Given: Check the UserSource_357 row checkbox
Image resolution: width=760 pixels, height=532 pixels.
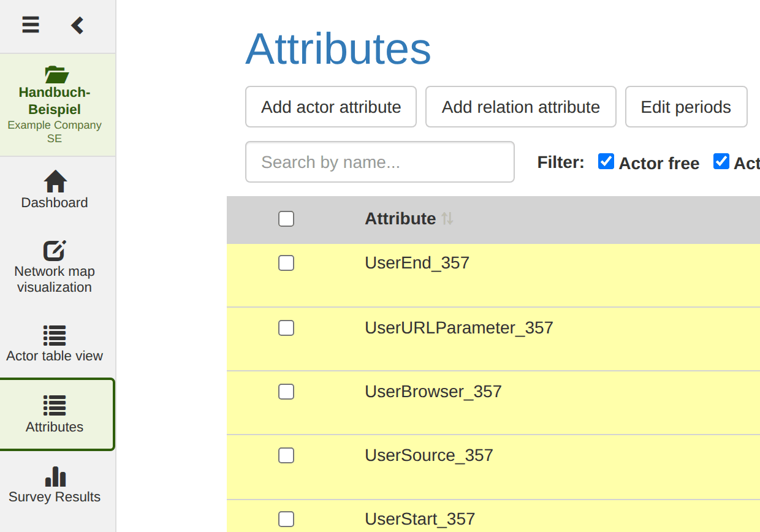Looking at the screenshot, I should tap(286, 455).
